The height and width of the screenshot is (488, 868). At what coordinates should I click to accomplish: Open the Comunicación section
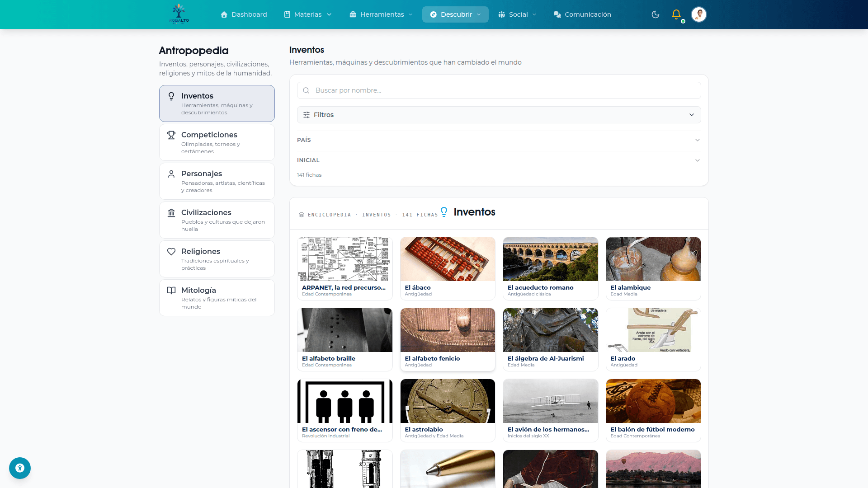[x=582, y=14]
